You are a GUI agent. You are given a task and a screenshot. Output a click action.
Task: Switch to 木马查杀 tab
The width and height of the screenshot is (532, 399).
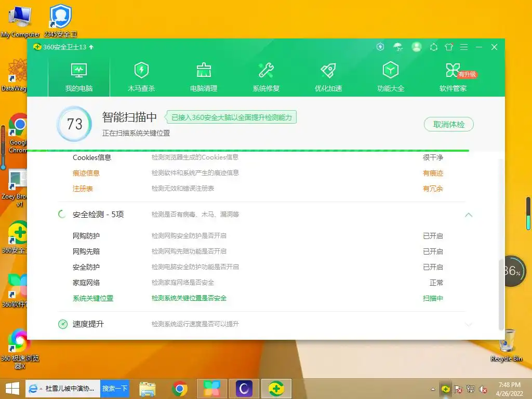point(141,77)
